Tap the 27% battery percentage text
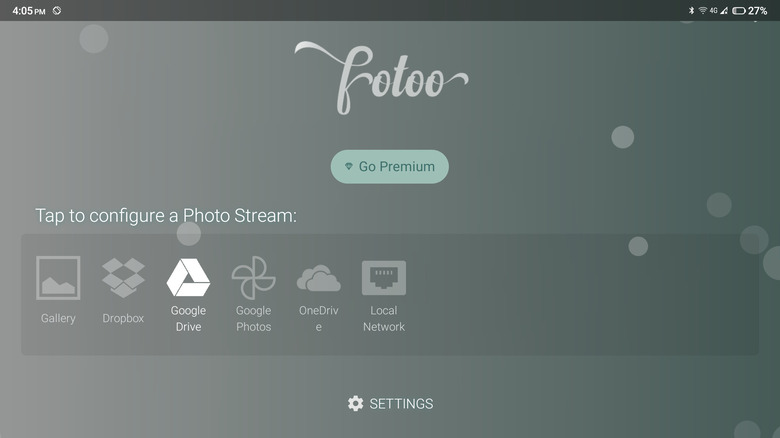The image size is (780, 438). click(x=758, y=10)
